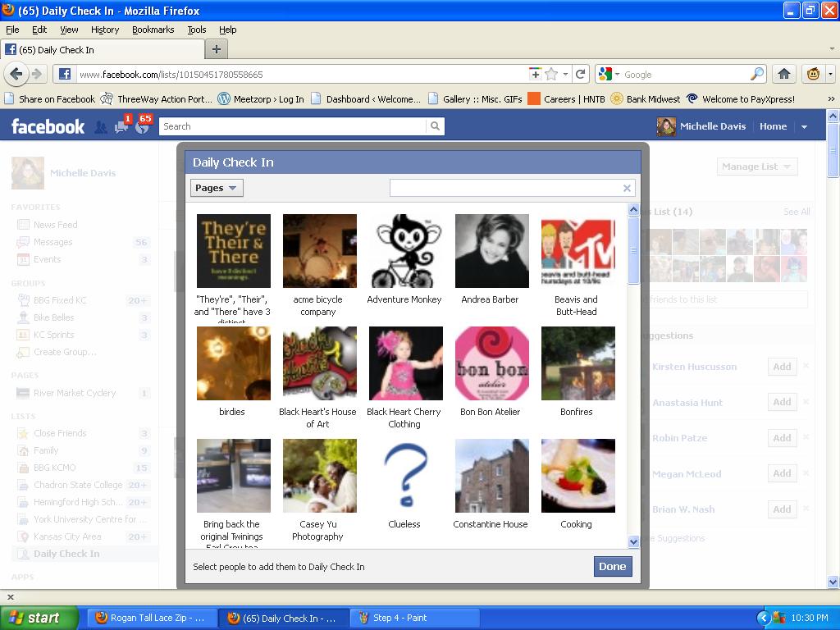840x630 pixels.
Task: Select the Adventure Monkey page thumbnail
Action: click(x=405, y=251)
